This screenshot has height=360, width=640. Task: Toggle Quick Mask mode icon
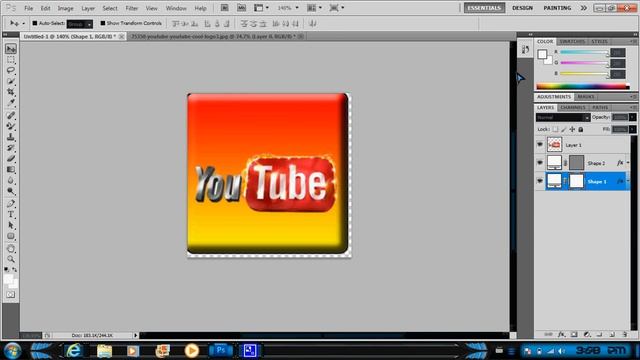11,294
